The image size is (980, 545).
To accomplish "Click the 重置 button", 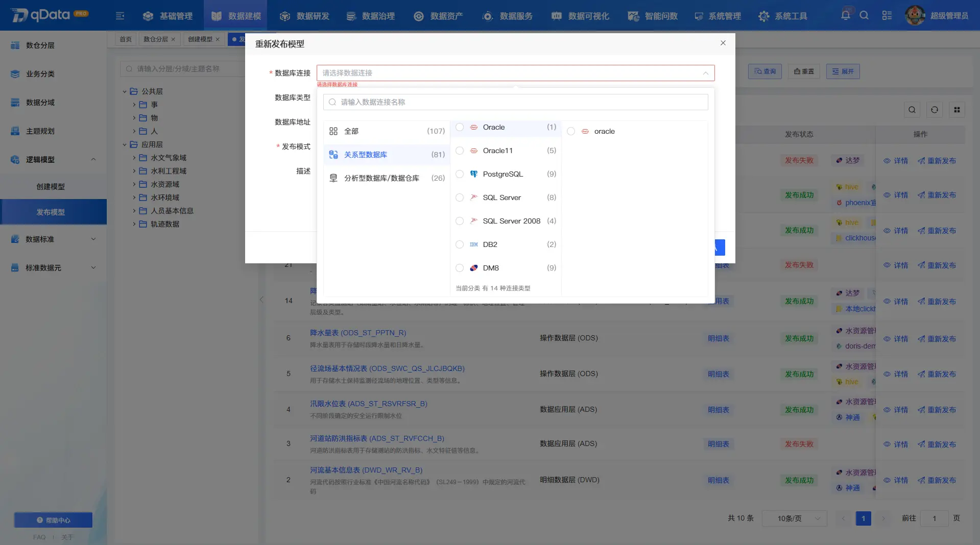I will tap(804, 71).
